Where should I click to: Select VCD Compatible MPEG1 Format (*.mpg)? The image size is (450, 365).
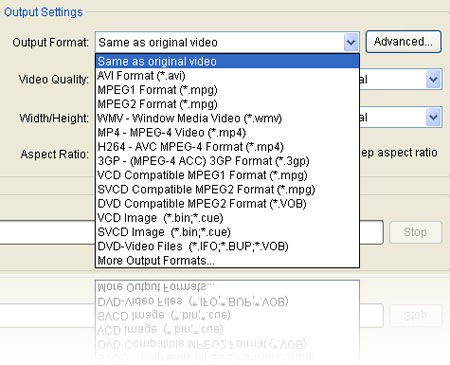pyautogui.click(x=227, y=175)
